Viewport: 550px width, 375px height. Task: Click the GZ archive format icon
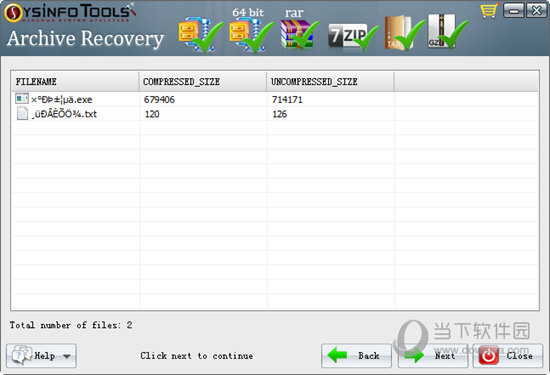[447, 32]
